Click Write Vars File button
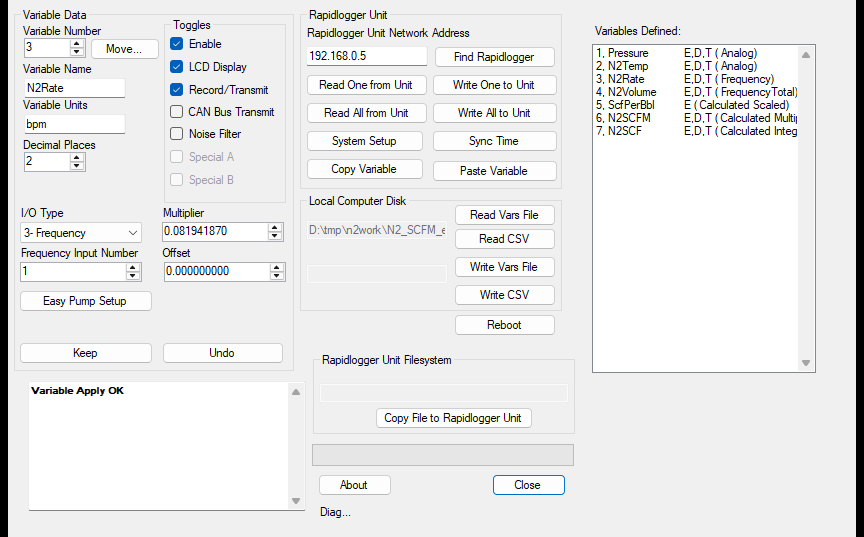The image size is (864, 537). pos(504,267)
